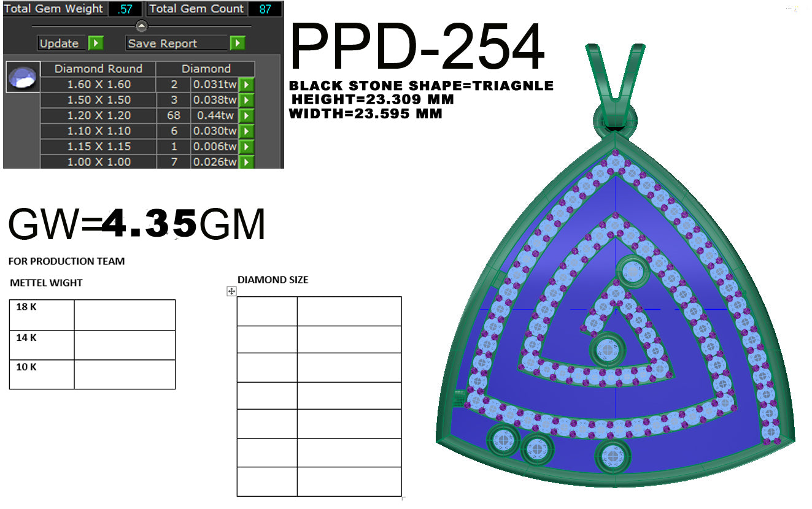Click the empty cell beside 10 K
Screen dimensions: 812x509
[x=125, y=374]
